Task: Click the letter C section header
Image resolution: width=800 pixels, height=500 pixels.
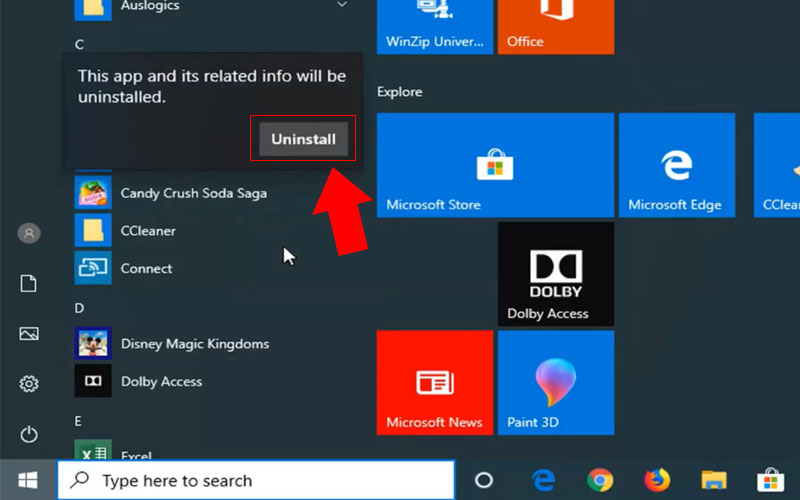Action: tap(79, 44)
